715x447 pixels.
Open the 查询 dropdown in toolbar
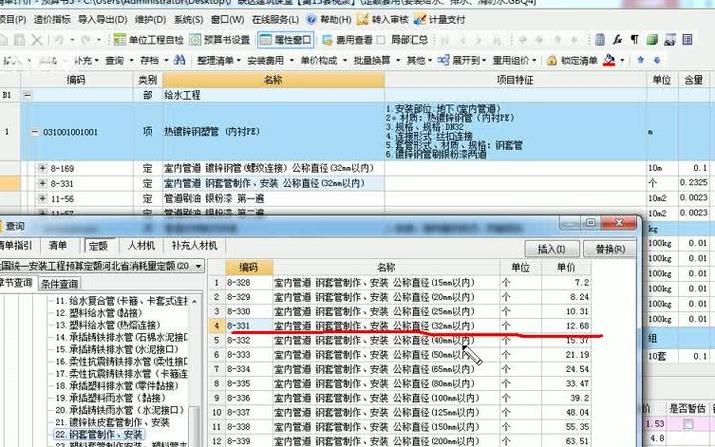click(119, 60)
